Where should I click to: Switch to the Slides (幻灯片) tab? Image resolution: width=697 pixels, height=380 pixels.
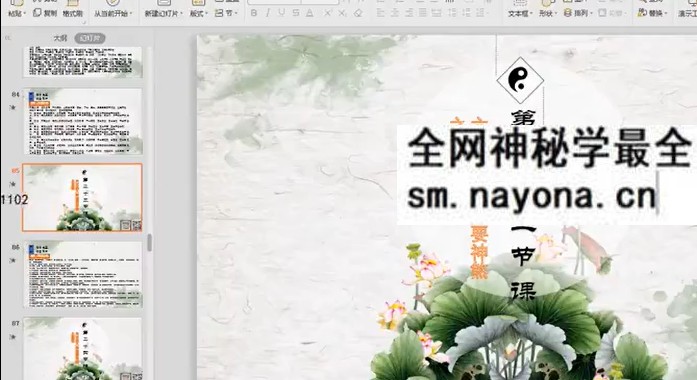[x=90, y=38]
